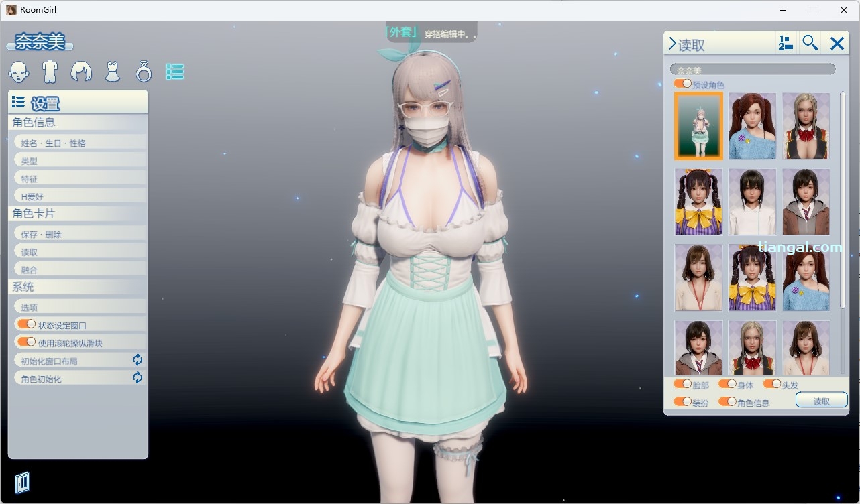860x504 pixels.
Task: Turn off the 头发 load toggle
Action: 772,384
